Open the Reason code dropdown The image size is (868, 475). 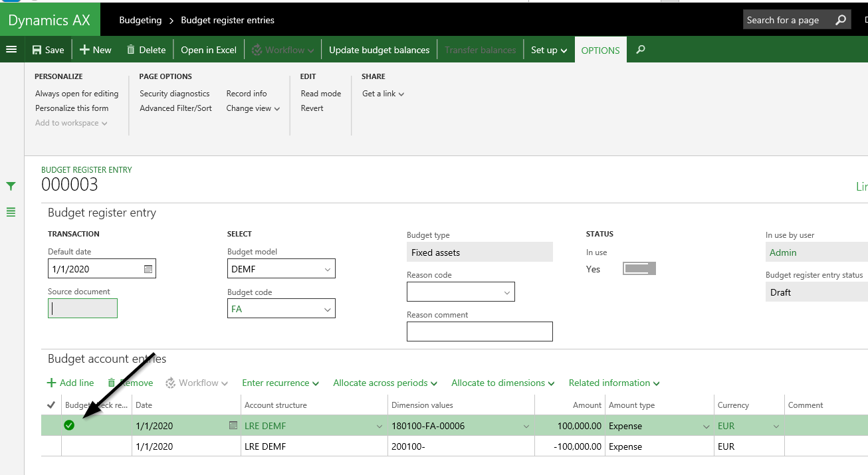(x=506, y=292)
